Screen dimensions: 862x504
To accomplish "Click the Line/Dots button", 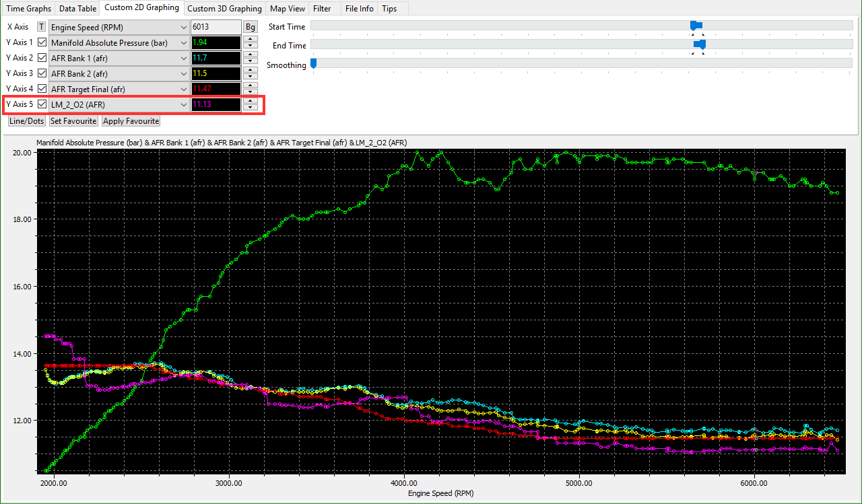I will pos(27,121).
